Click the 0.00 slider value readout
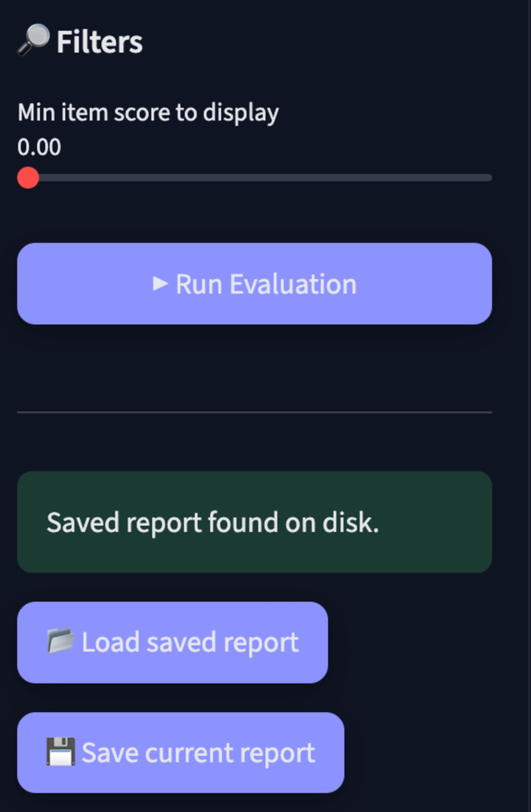The width and height of the screenshot is (531, 812). coord(40,147)
